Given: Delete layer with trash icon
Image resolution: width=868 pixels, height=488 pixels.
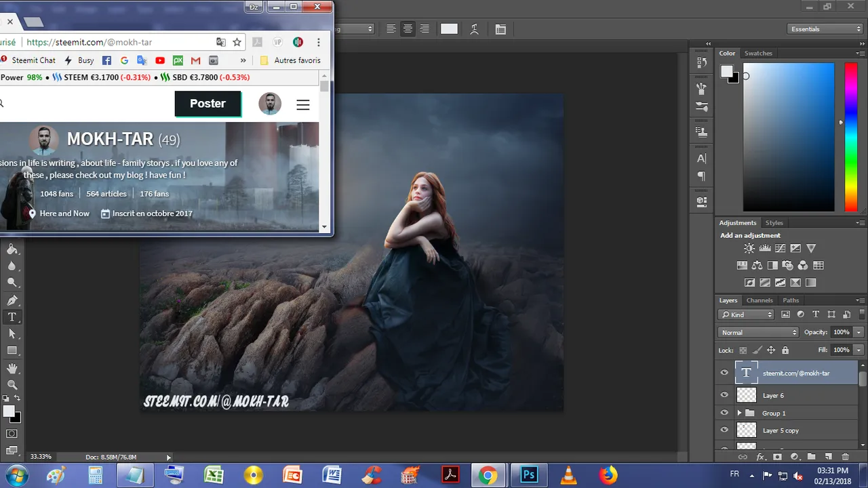Looking at the screenshot, I should (x=845, y=457).
